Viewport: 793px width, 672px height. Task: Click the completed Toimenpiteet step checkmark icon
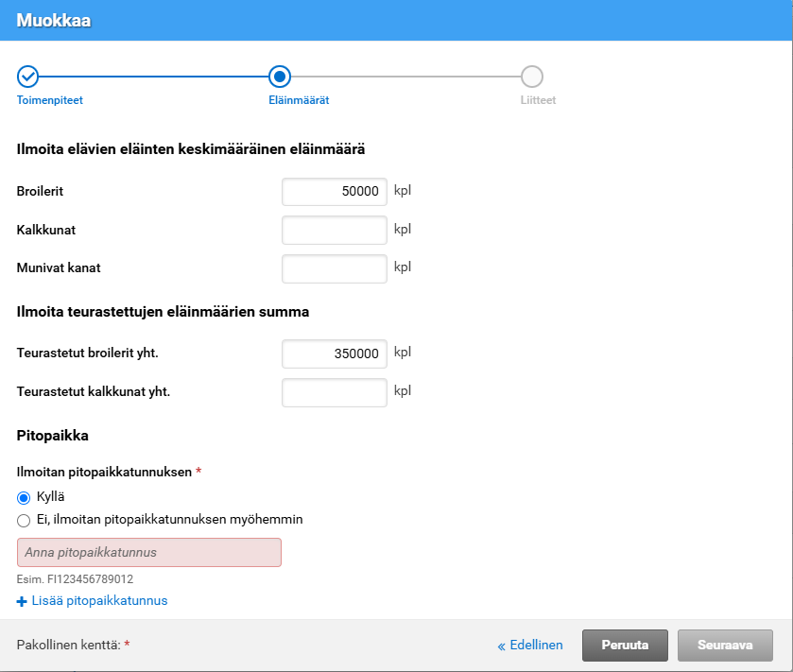pyautogui.click(x=28, y=77)
